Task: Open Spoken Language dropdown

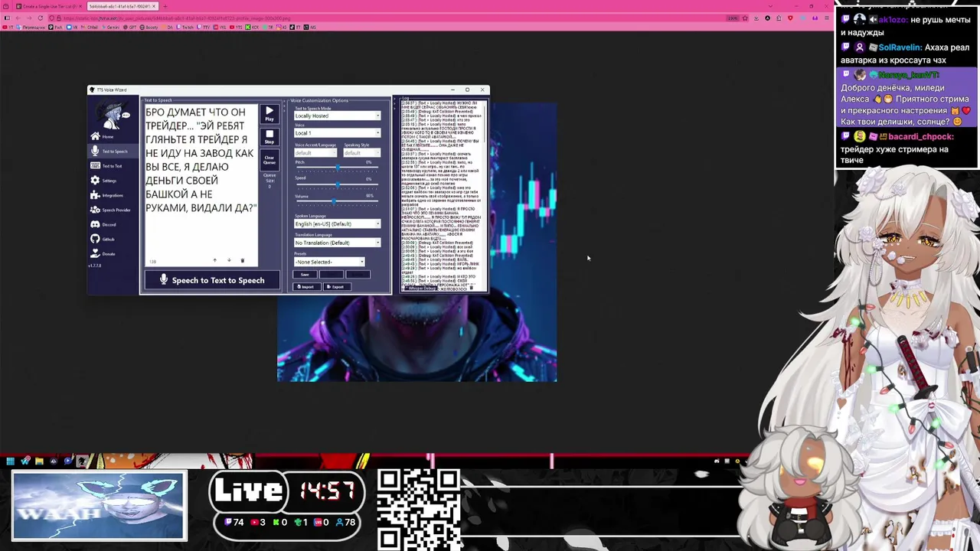Action: (338, 223)
